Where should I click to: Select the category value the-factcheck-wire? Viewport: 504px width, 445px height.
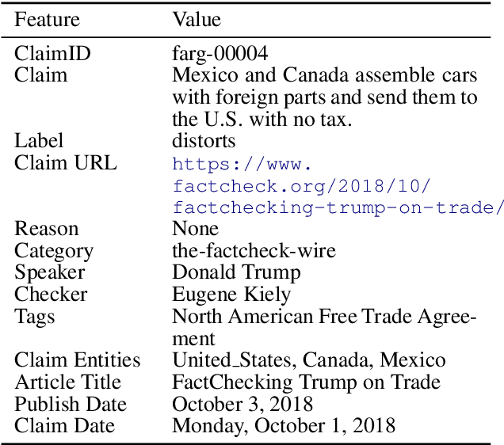click(x=254, y=251)
